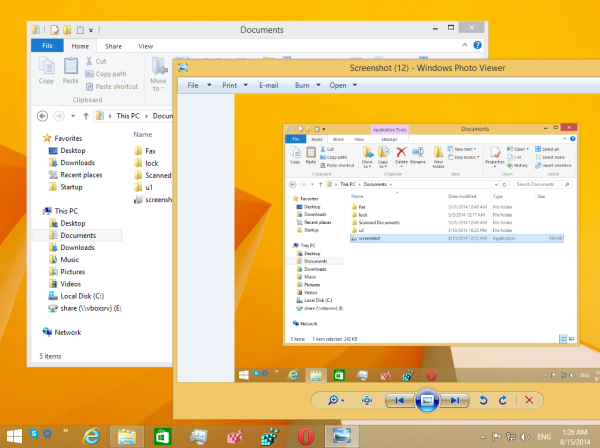The image size is (600, 448).
Task: Select Videos under This PC
Action: 65,284
